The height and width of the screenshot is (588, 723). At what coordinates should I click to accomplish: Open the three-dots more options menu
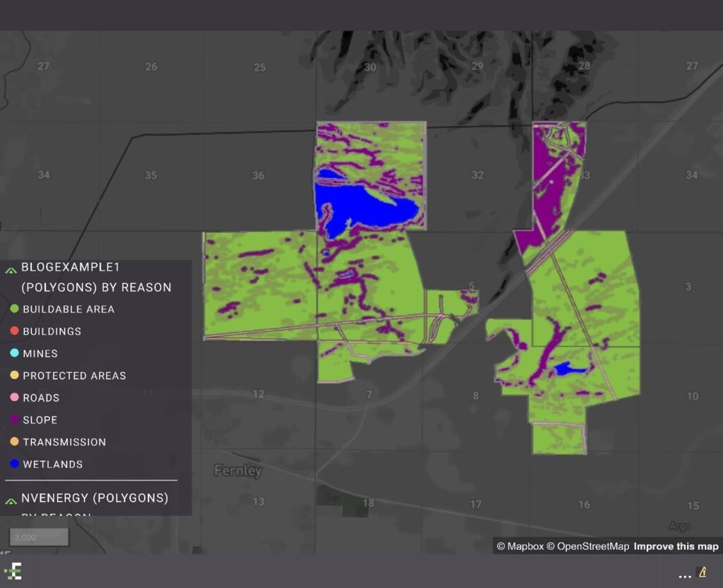(684, 575)
